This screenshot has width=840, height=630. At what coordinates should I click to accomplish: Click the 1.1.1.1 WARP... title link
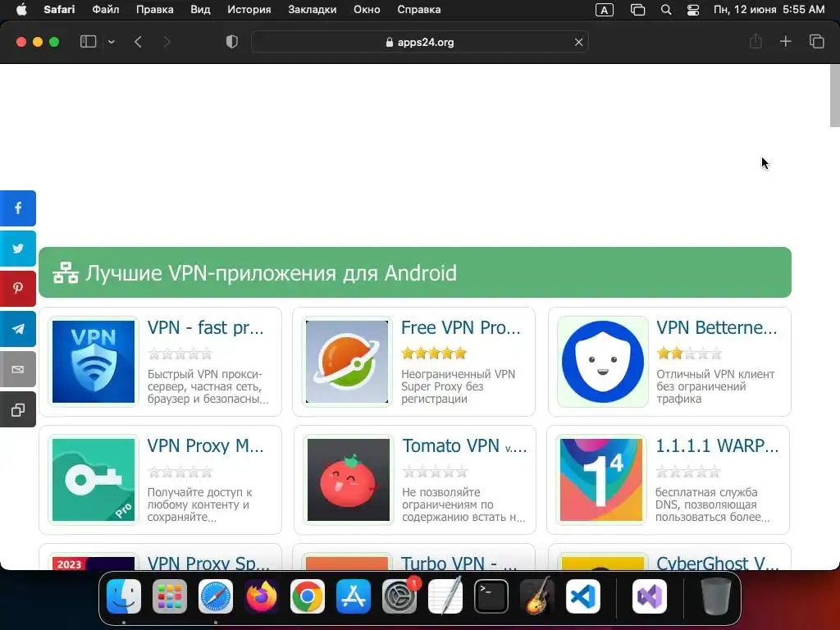click(717, 445)
